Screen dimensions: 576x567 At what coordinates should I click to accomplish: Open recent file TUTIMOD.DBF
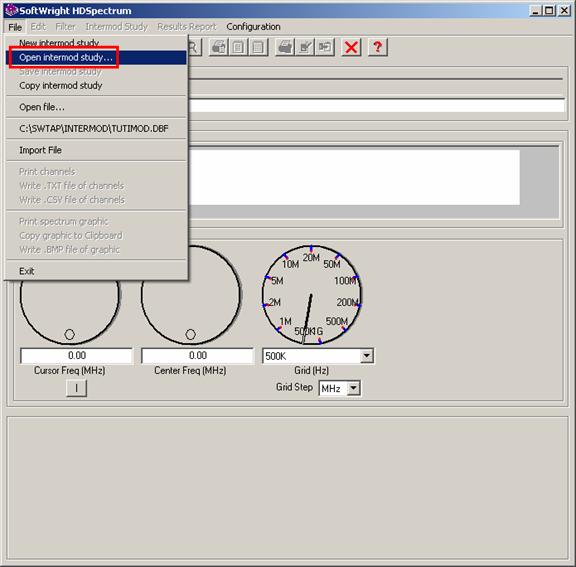point(96,129)
